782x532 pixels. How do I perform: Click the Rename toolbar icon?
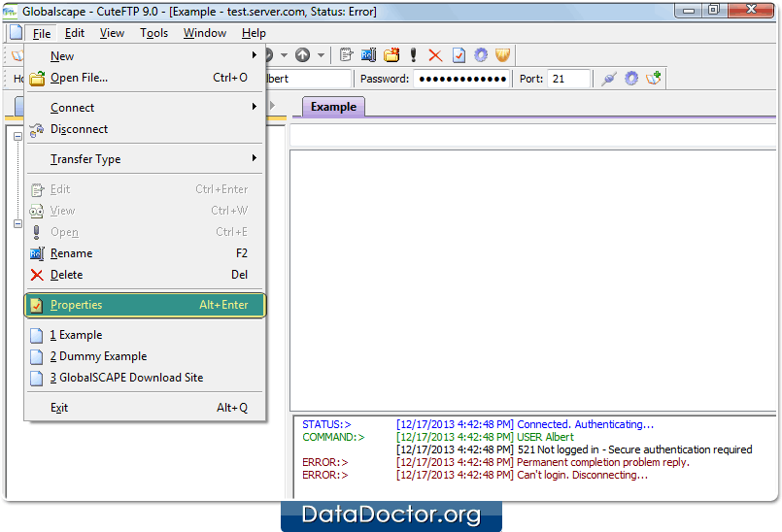coord(368,54)
